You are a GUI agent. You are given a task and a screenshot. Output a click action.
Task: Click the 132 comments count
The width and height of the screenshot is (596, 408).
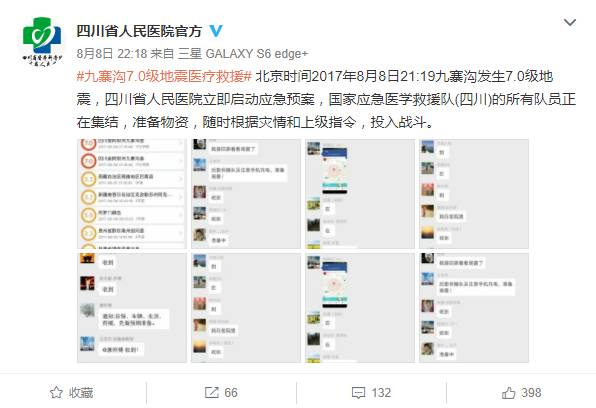click(381, 392)
